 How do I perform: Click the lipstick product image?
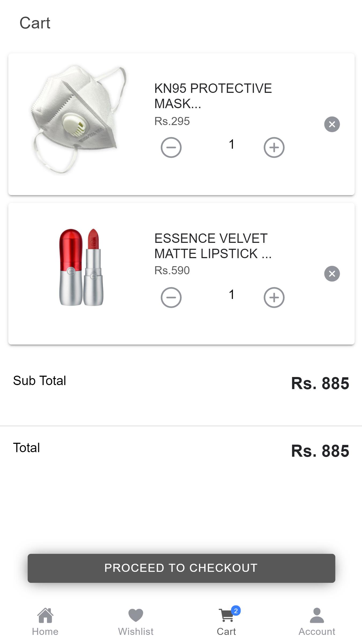pos(81,267)
